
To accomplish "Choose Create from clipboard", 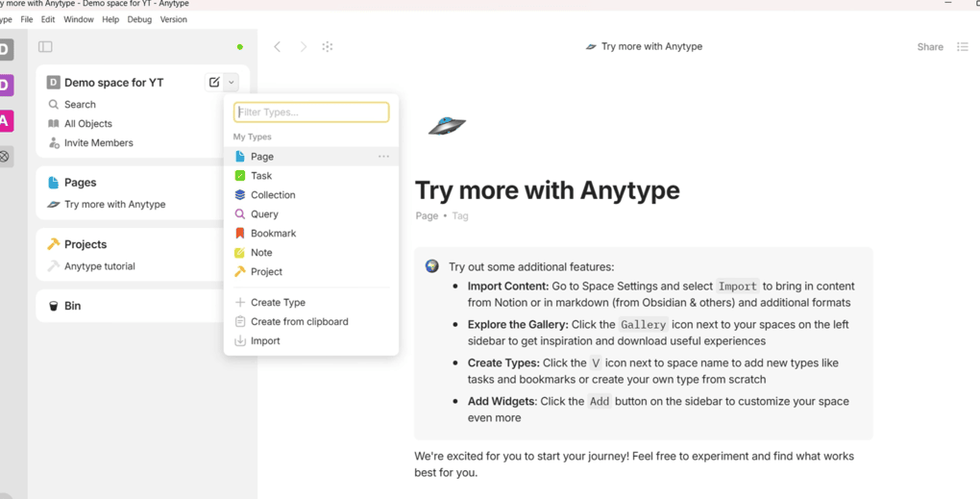I will 311,321.
